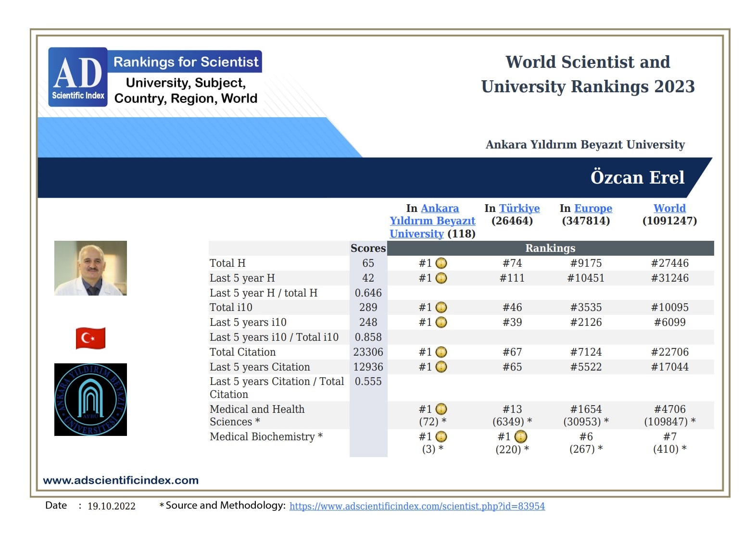Click the World rank #6099
Screen dimensions: 756x533
tap(669, 322)
